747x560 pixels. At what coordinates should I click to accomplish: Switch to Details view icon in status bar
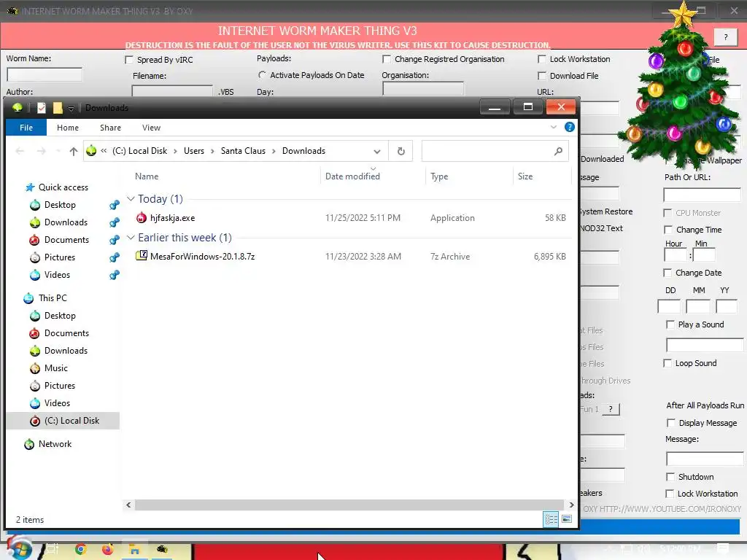[x=551, y=519]
